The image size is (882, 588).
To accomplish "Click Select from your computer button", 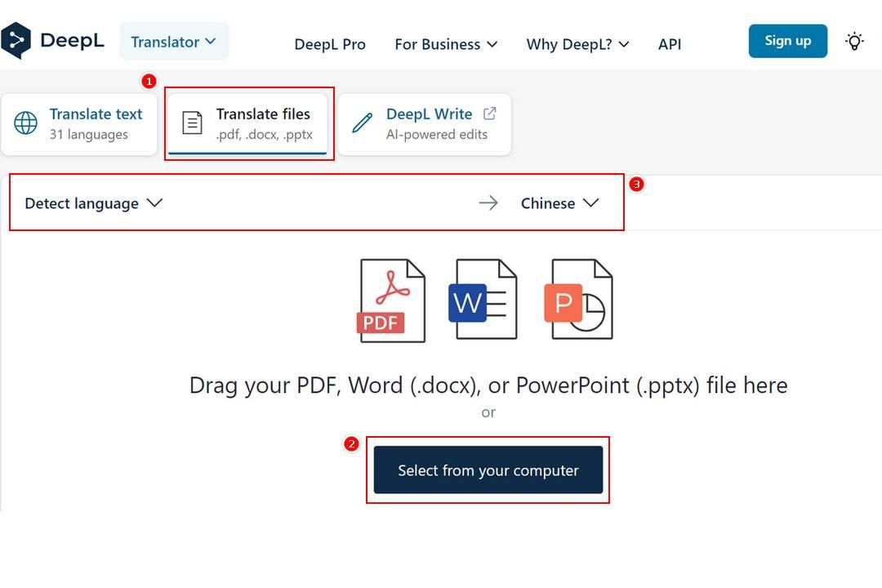I will [488, 470].
